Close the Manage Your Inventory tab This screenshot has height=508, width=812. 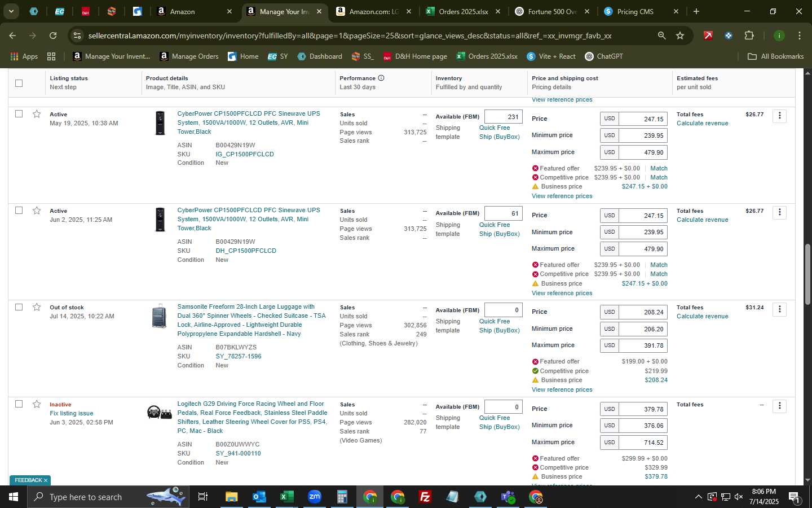point(319,11)
